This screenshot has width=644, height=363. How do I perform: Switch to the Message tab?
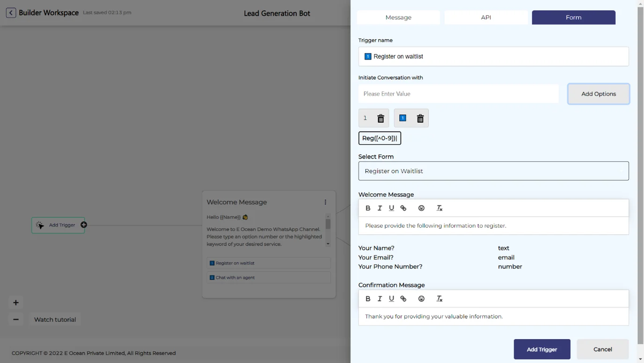(x=398, y=17)
